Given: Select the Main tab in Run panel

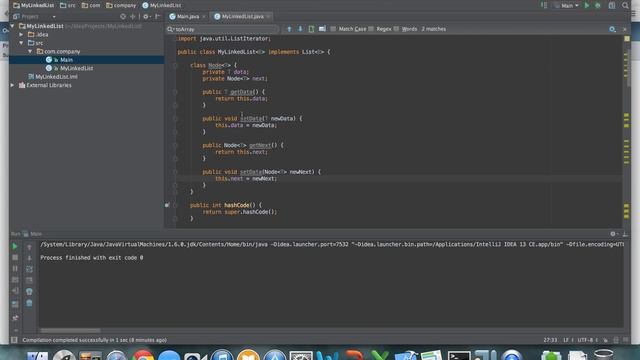Looking at the screenshot, I should click(x=33, y=234).
